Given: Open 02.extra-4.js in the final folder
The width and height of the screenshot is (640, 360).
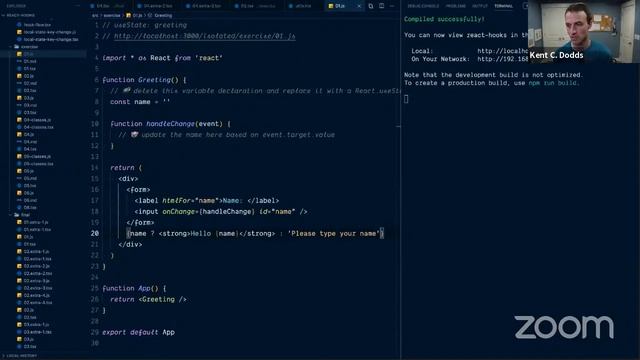Looking at the screenshot, I should point(36,296).
